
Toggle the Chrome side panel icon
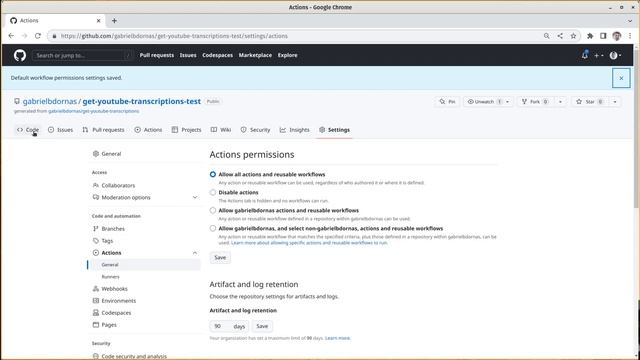pyautogui.click(x=603, y=36)
